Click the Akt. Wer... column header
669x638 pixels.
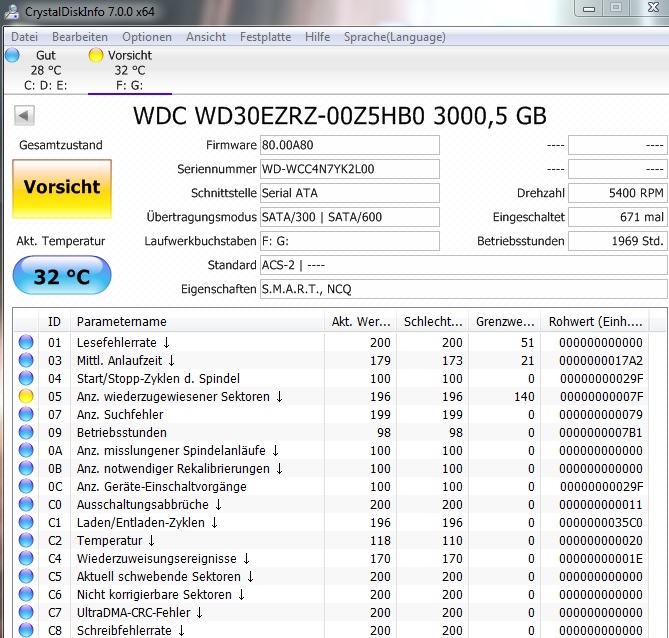[361, 321]
